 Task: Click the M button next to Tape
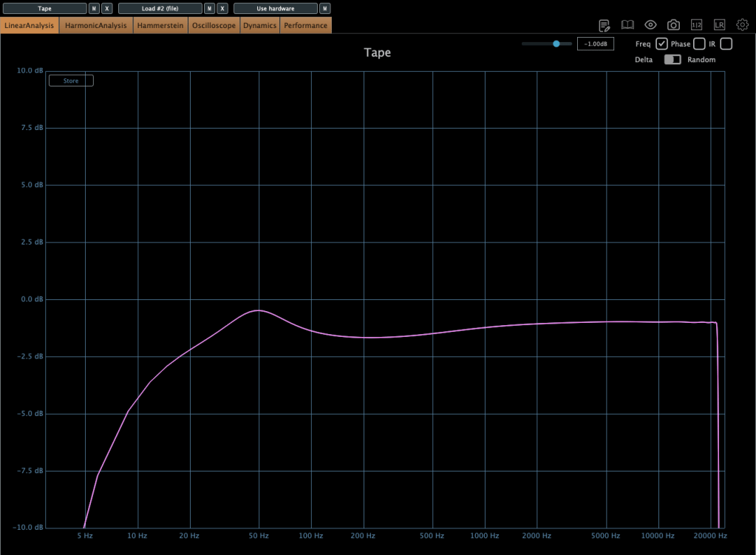[94, 8]
